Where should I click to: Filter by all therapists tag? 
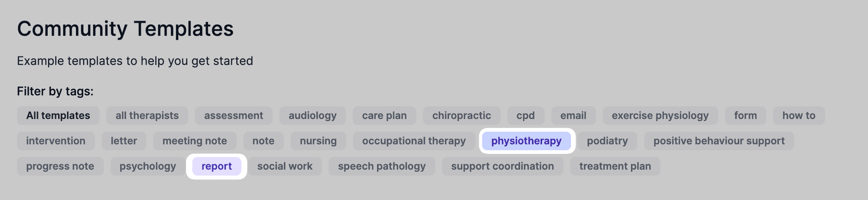point(147,116)
